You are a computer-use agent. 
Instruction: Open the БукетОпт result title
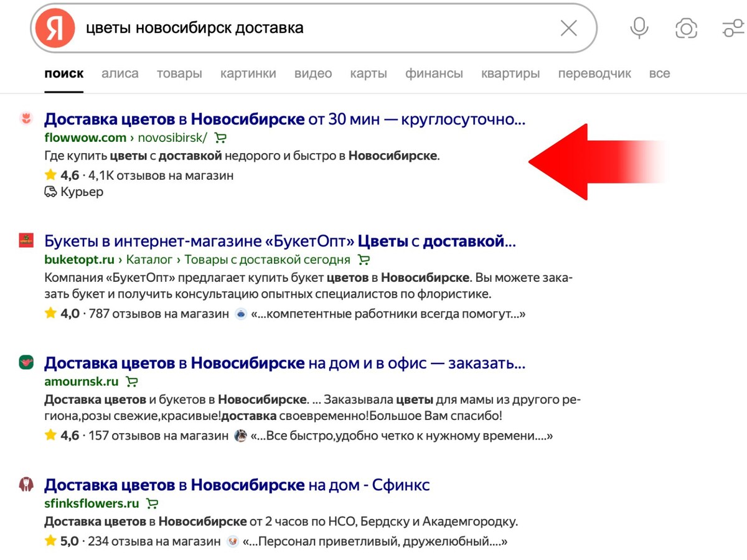pyautogui.click(x=280, y=241)
